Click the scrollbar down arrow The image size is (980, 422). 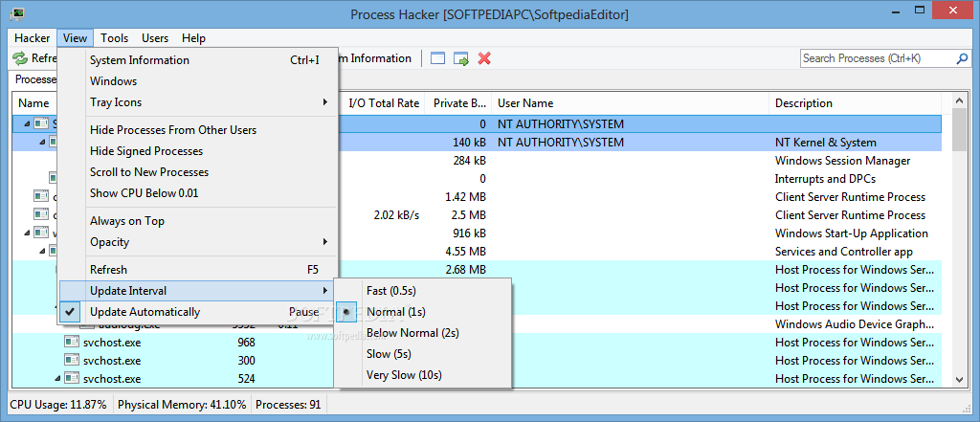click(x=959, y=380)
